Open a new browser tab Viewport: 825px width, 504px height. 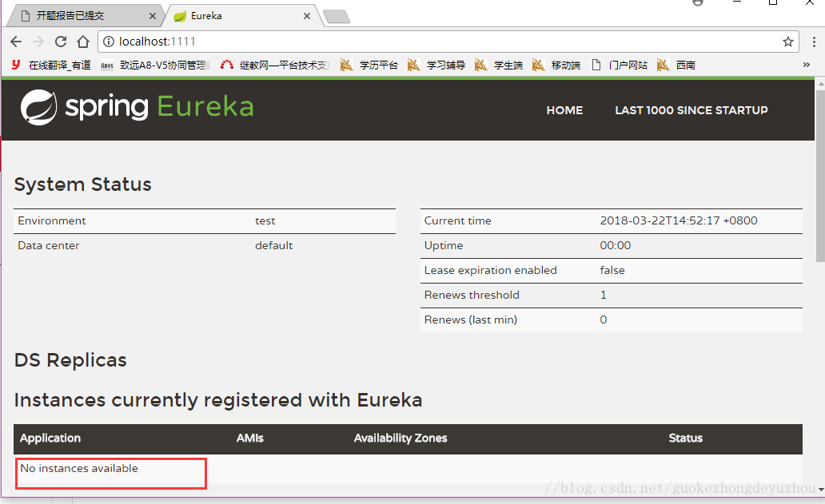tap(337, 17)
